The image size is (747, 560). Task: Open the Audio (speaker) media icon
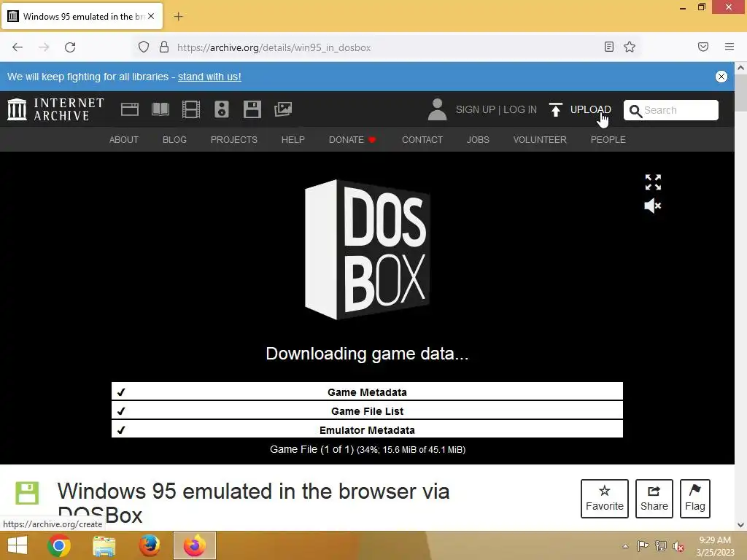[222, 109]
